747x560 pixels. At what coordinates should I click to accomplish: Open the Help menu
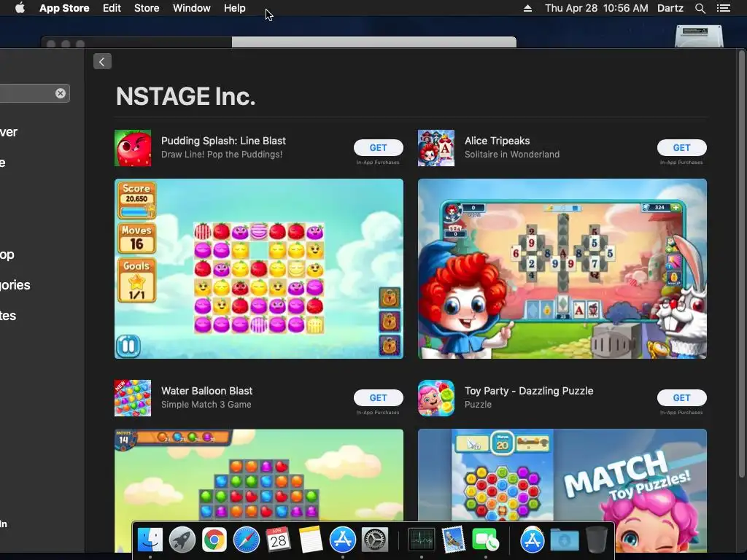235,8
